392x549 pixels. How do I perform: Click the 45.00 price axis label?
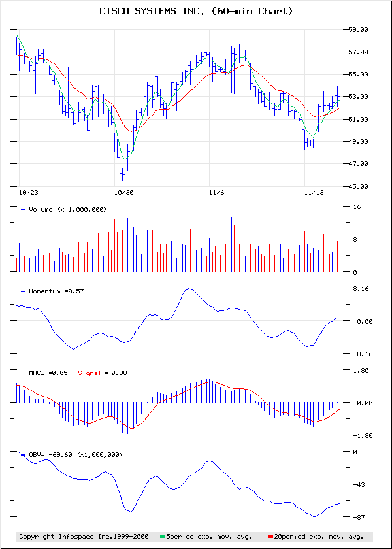tap(359, 187)
